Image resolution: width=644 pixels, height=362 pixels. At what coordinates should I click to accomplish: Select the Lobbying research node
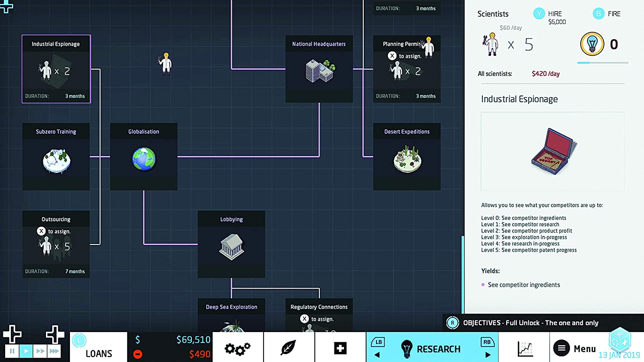point(231,244)
